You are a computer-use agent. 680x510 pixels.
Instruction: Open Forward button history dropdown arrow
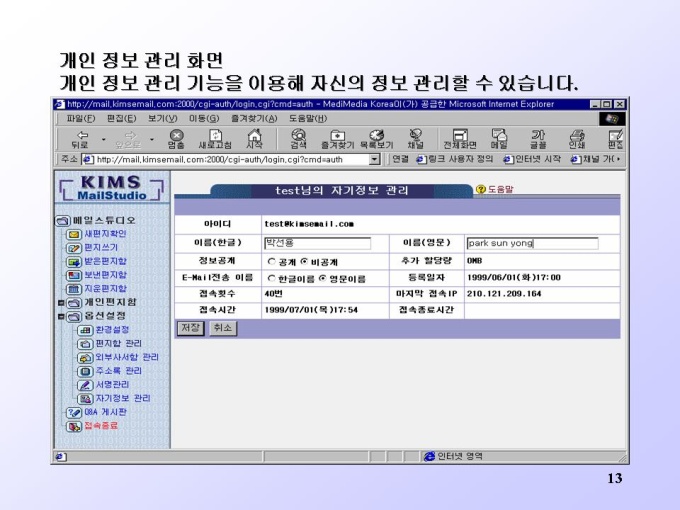pyautogui.click(x=152, y=140)
